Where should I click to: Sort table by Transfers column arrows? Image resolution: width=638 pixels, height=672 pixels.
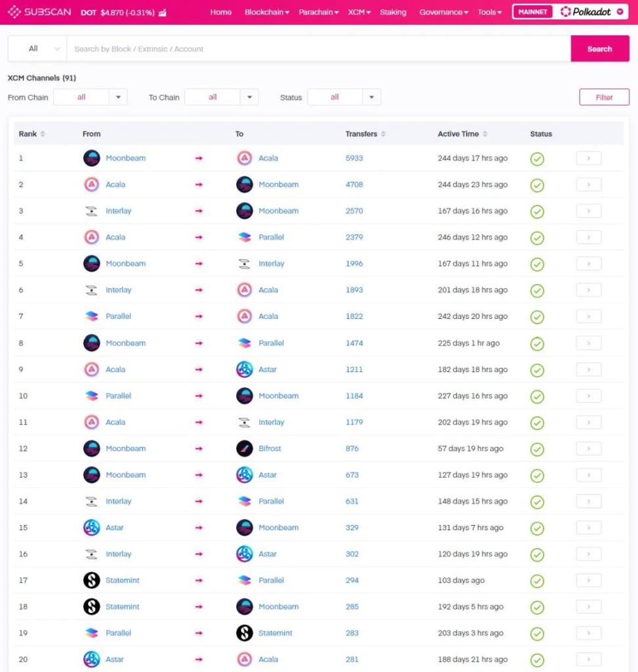[383, 134]
